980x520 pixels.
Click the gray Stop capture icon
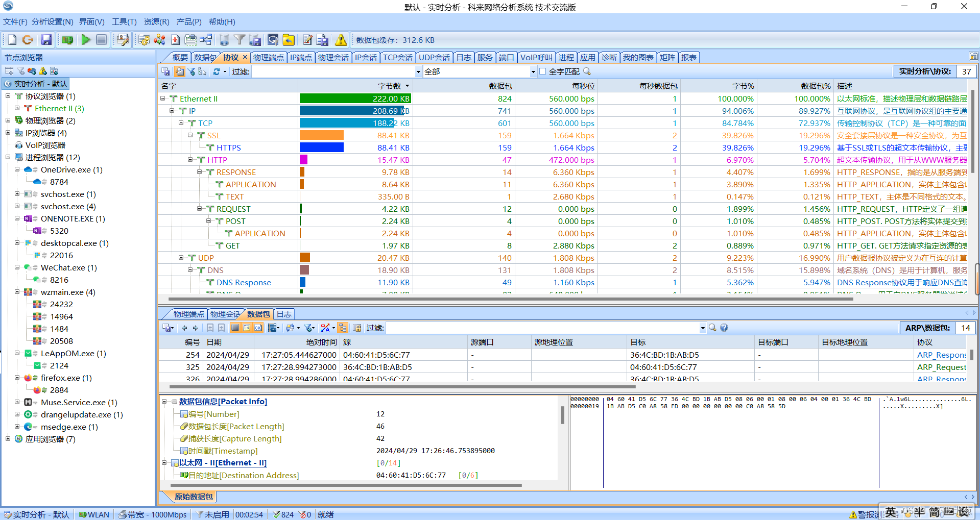pos(102,40)
